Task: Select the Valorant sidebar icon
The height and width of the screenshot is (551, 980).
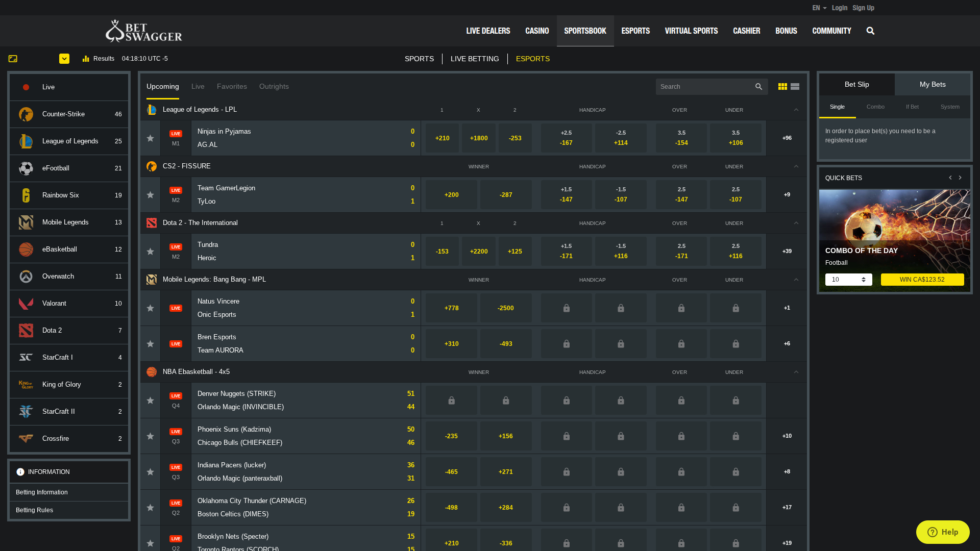Action: click(26, 303)
